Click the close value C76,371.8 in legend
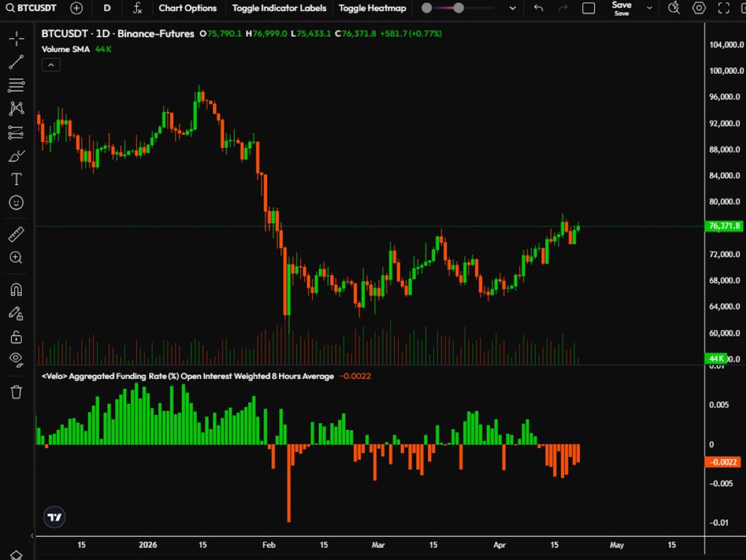 coord(355,34)
